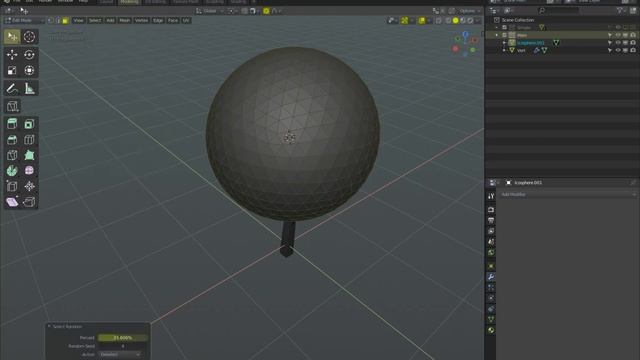Open the World properties tab
The height and width of the screenshot is (360, 640).
(491, 252)
